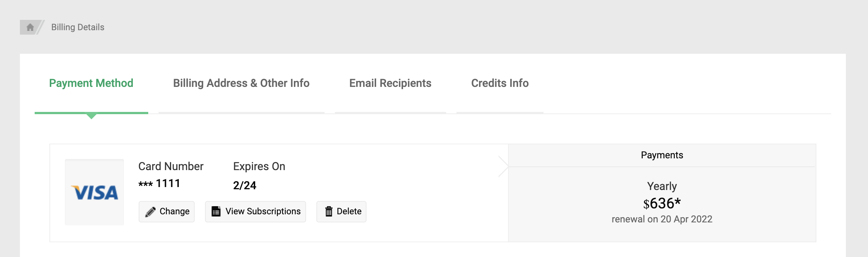Click the 2/24 expiry date value
Viewport: 868px width, 257px height.
[x=244, y=185]
